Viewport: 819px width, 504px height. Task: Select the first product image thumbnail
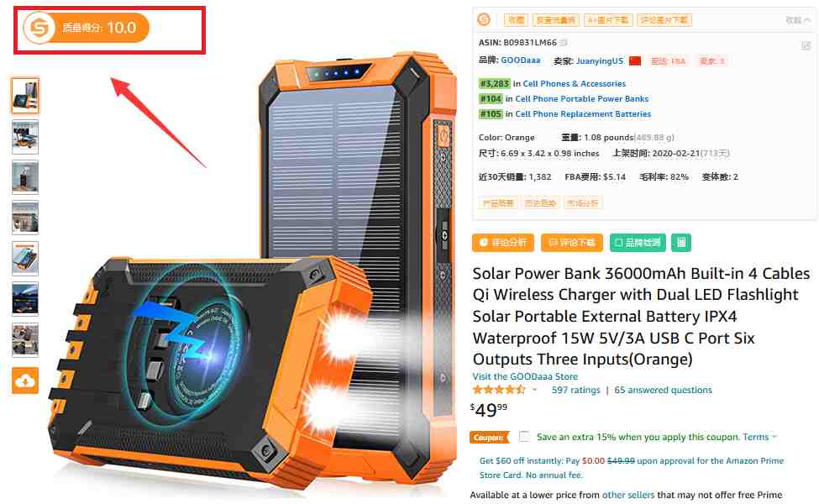pyautogui.click(x=25, y=96)
